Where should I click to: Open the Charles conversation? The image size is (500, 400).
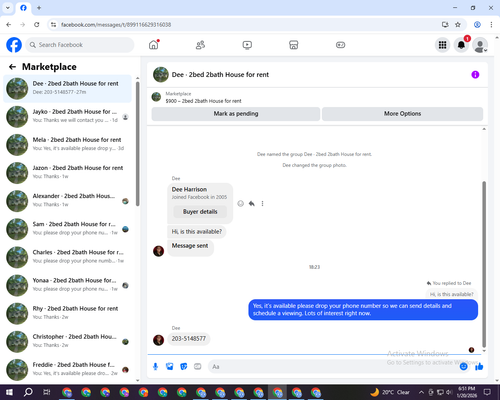pos(67,257)
